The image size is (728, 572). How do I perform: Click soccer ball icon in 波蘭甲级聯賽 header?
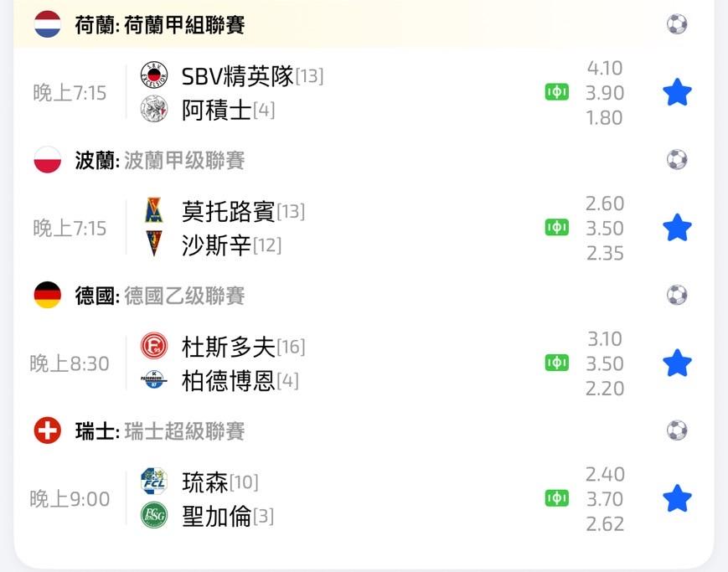click(x=677, y=159)
